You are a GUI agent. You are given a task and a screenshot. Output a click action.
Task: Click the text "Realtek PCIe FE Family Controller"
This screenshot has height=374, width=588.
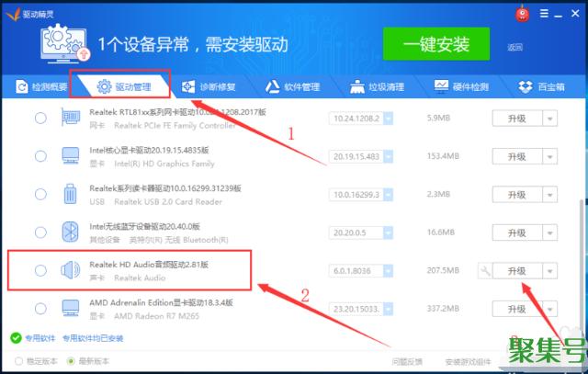[175, 125]
